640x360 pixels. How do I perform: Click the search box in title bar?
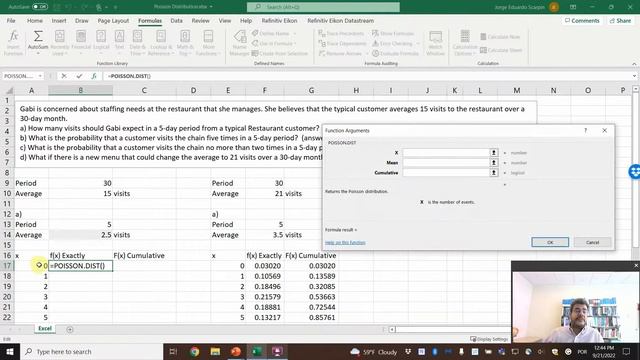coord(323,7)
